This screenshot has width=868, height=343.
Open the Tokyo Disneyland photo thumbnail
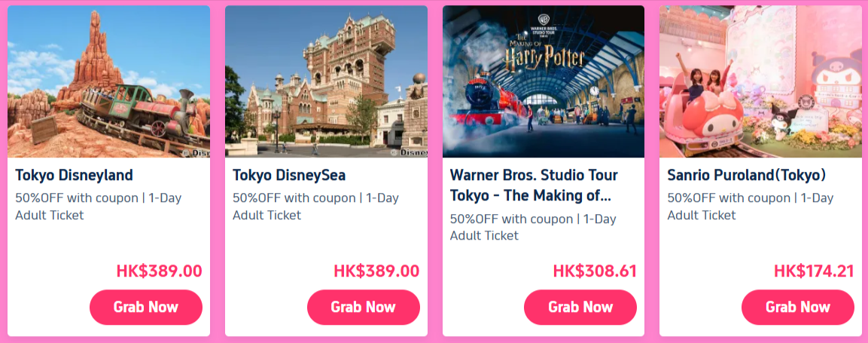(108, 81)
